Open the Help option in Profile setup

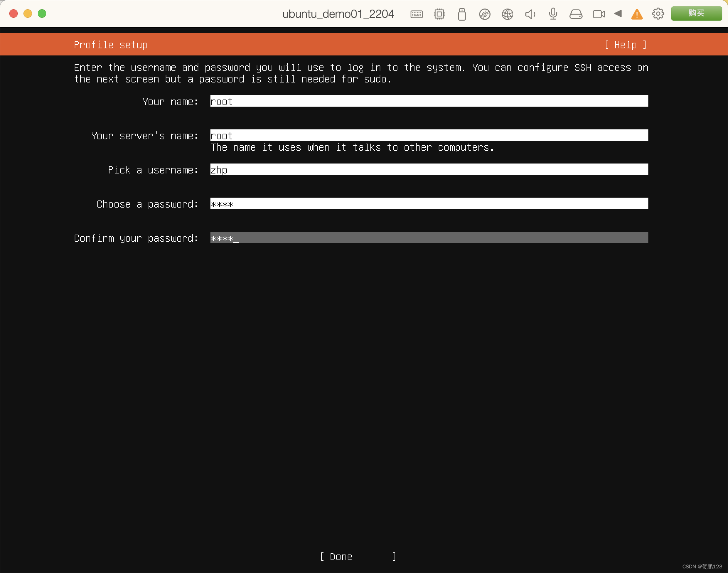(626, 44)
